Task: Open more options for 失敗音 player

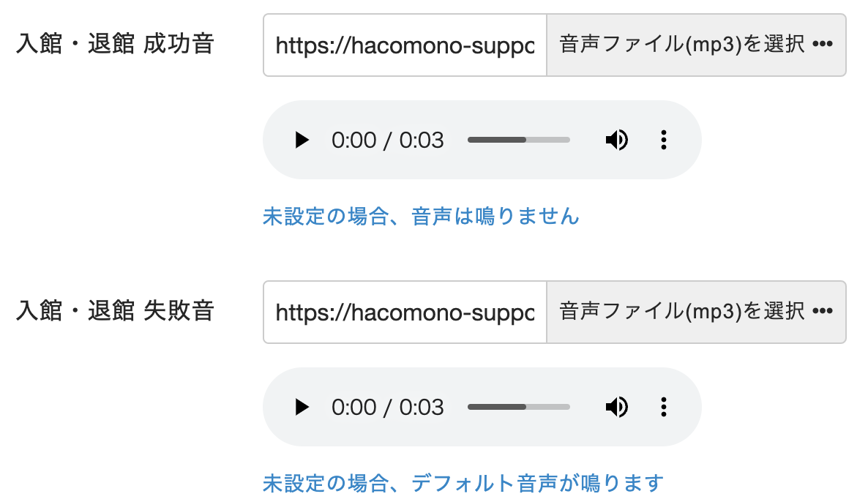Action: 663,407
